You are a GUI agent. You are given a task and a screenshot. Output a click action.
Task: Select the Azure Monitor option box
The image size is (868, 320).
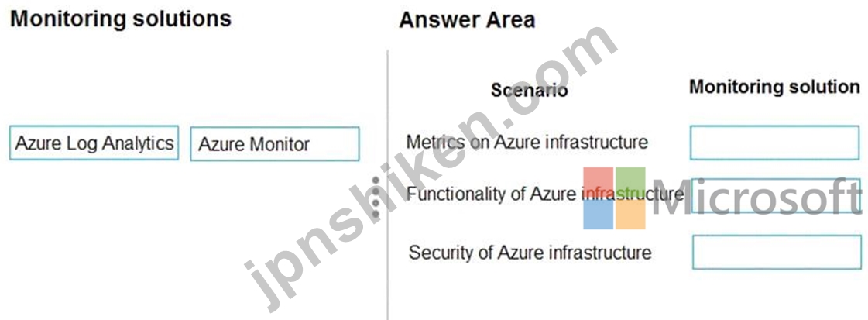coord(275,144)
